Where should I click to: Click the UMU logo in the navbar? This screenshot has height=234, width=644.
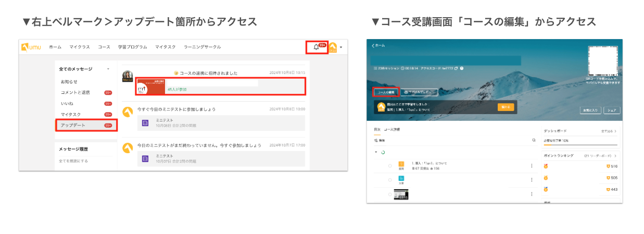[x=31, y=47]
